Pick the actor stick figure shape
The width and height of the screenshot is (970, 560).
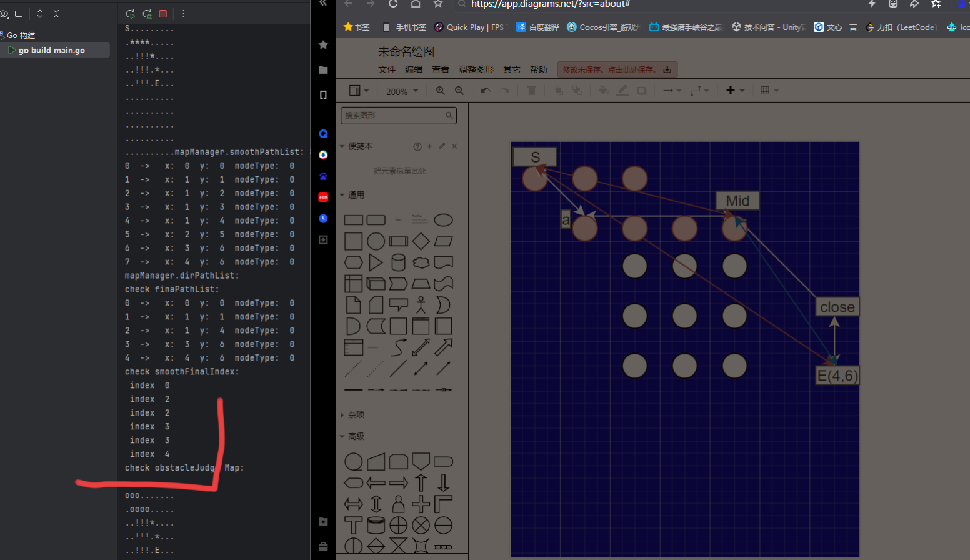421,305
